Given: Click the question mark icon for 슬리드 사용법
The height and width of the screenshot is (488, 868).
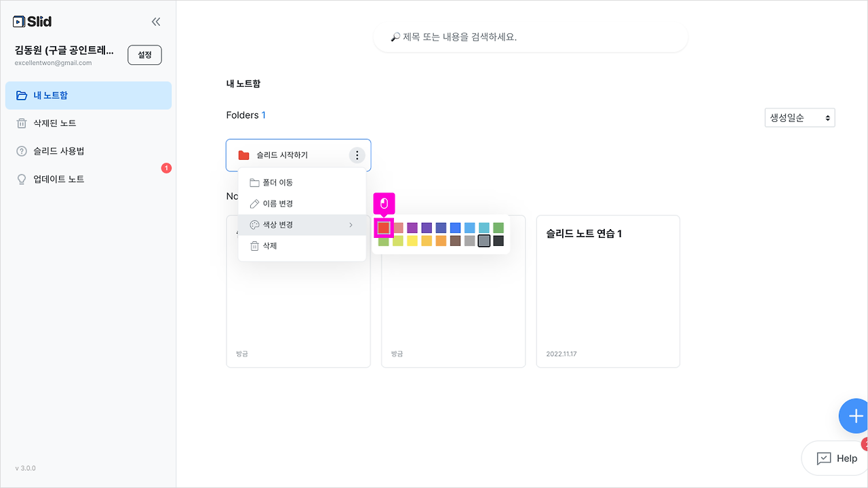Looking at the screenshot, I should (20, 150).
